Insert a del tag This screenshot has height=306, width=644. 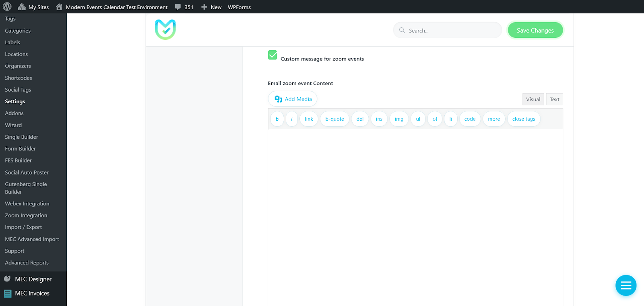(360, 119)
